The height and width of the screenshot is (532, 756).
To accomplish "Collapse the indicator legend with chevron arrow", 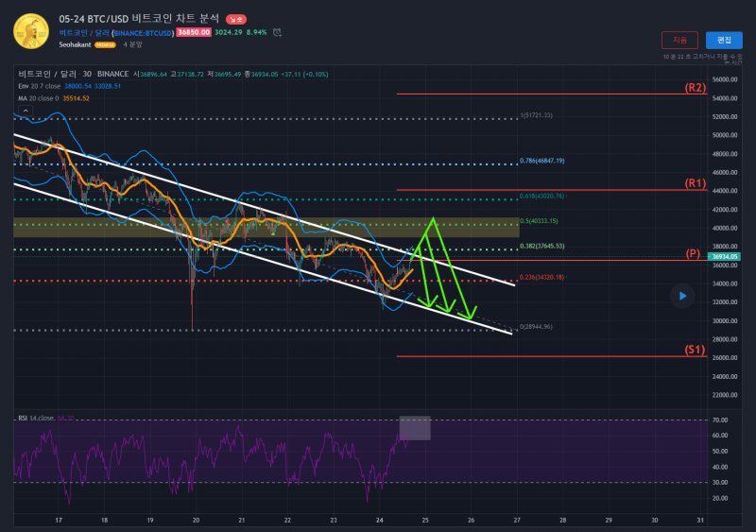I will click(25, 110).
